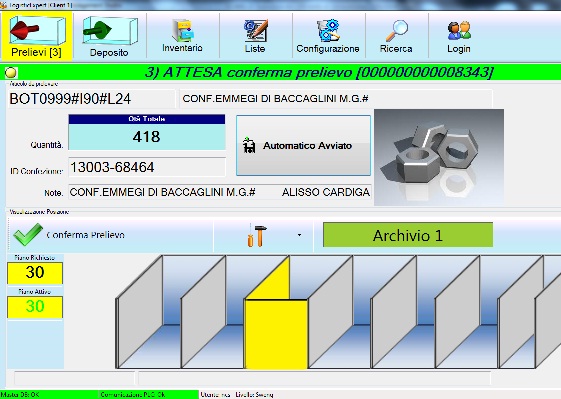Click the Piano Attivo value 30
The image size is (561, 399).
(x=35, y=307)
